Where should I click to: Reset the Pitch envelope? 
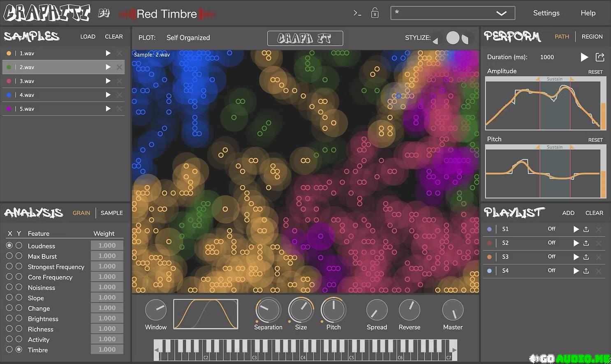point(595,140)
